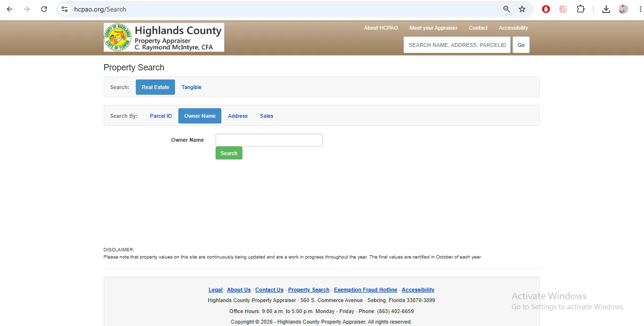This screenshot has height=326, width=644.
Task: Select the Owner Name search tab
Action: pos(200,116)
